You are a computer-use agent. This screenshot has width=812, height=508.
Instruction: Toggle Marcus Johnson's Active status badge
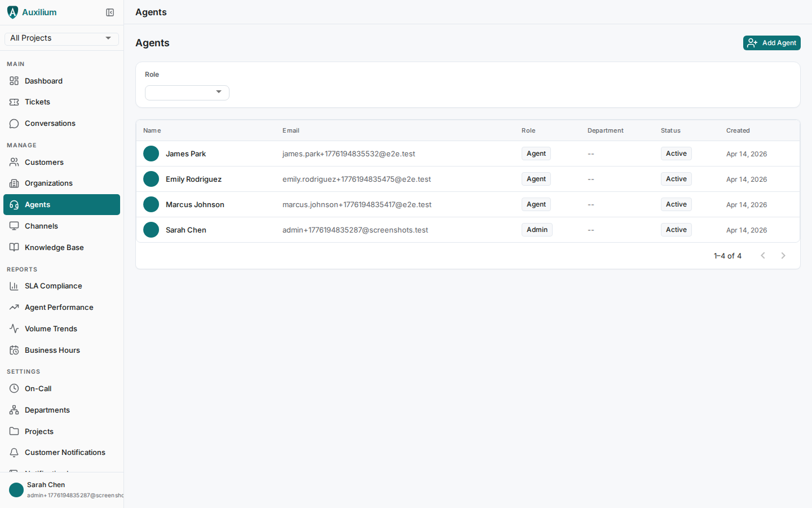click(676, 204)
